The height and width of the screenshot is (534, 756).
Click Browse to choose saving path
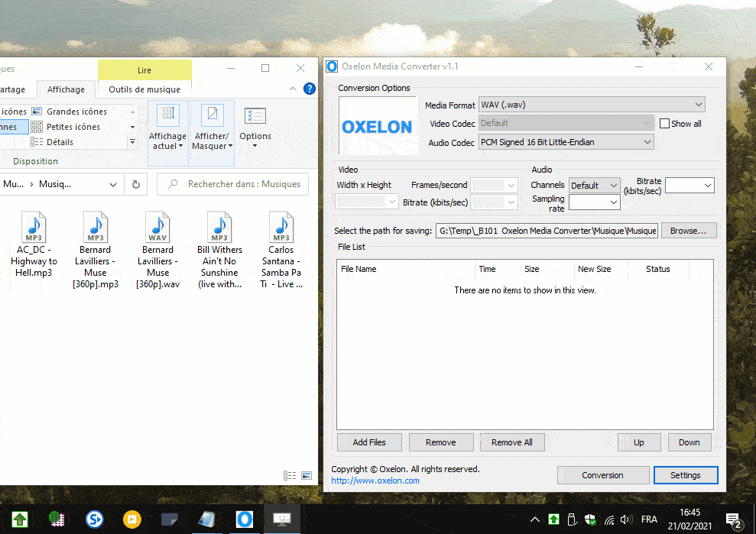point(689,231)
